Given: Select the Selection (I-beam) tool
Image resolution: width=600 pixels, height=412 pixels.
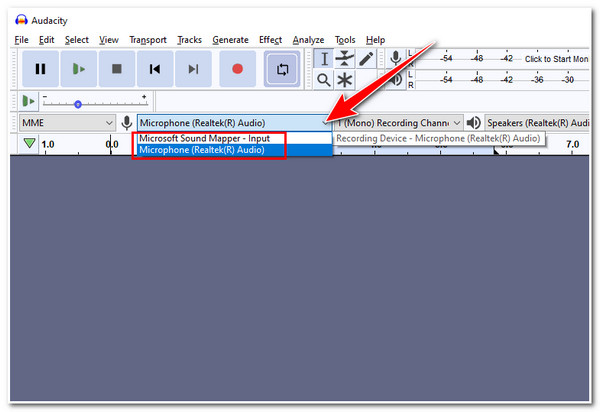Looking at the screenshot, I should click(324, 59).
